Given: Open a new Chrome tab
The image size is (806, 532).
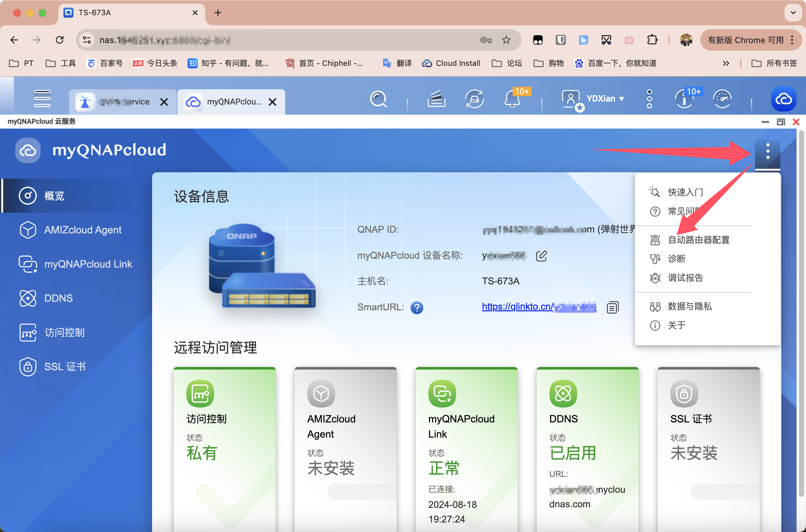Looking at the screenshot, I should tap(218, 13).
